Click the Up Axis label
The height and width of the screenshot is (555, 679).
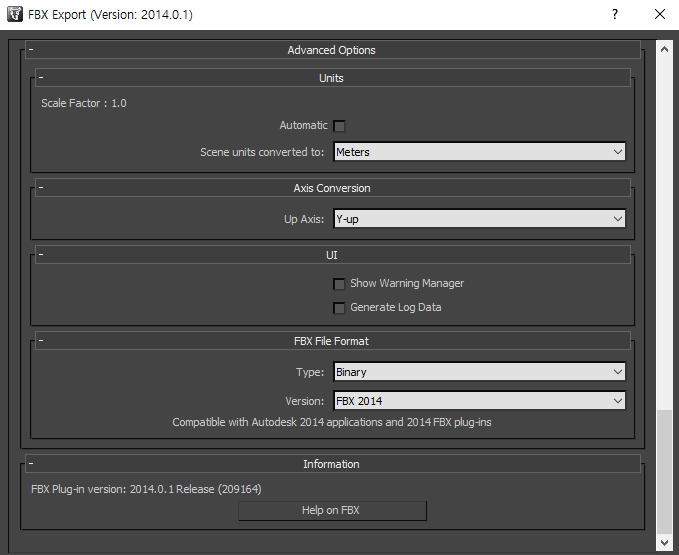pyautogui.click(x=304, y=219)
